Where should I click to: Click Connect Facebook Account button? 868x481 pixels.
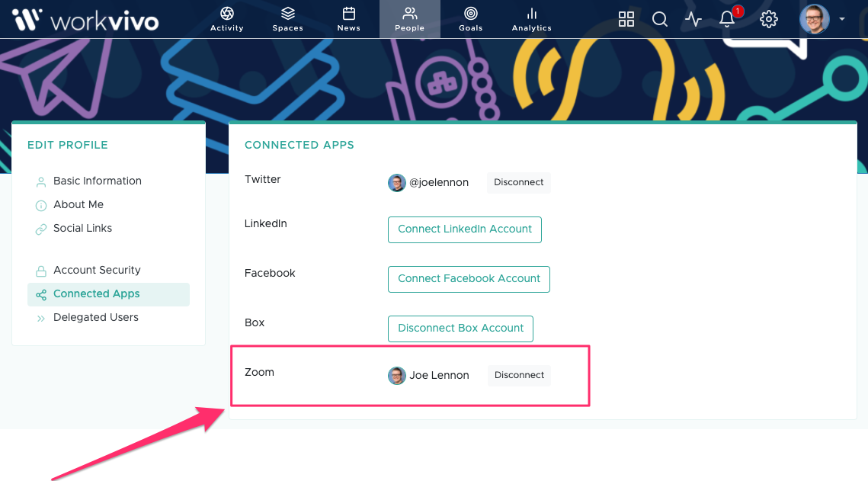[x=469, y=279]
